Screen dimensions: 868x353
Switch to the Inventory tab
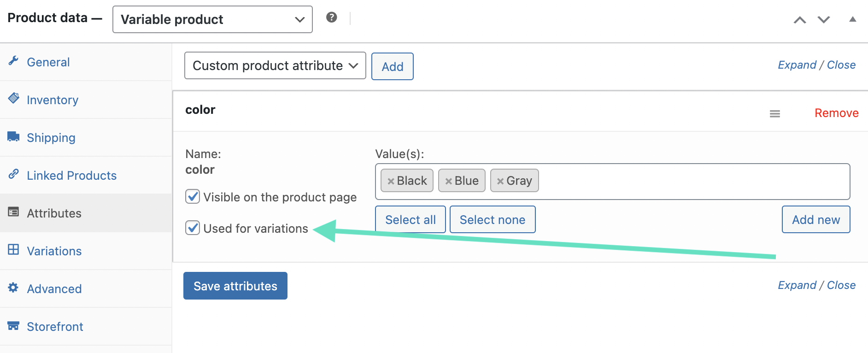point(53,100)
